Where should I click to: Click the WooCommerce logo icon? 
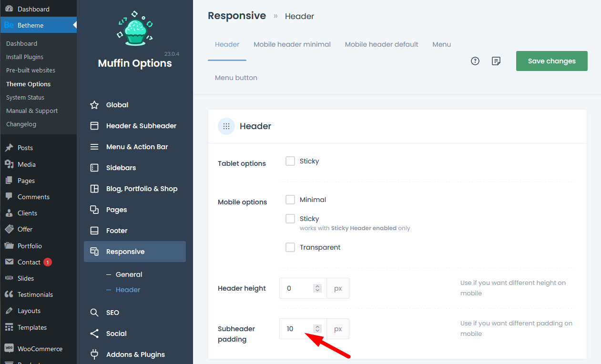click(9, 349)
